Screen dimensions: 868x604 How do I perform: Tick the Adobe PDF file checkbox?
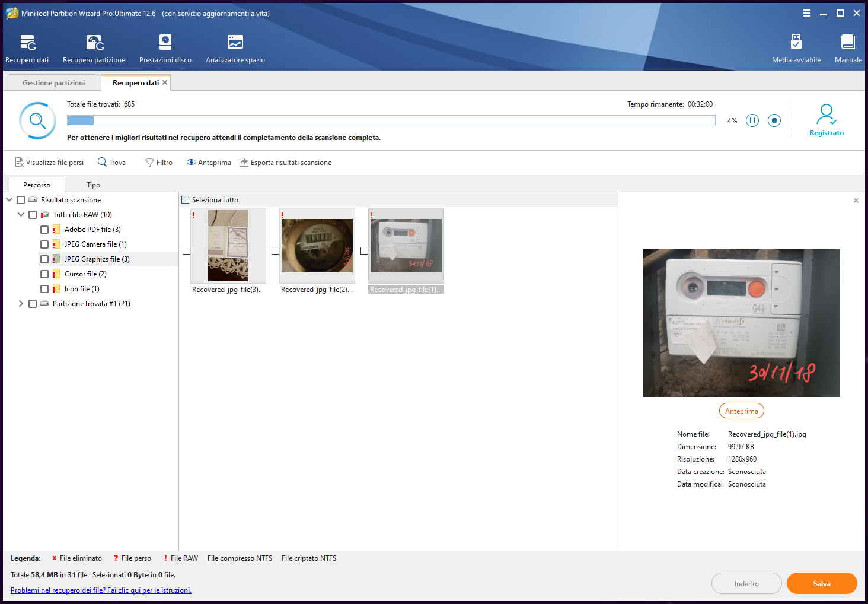point(44,230)
